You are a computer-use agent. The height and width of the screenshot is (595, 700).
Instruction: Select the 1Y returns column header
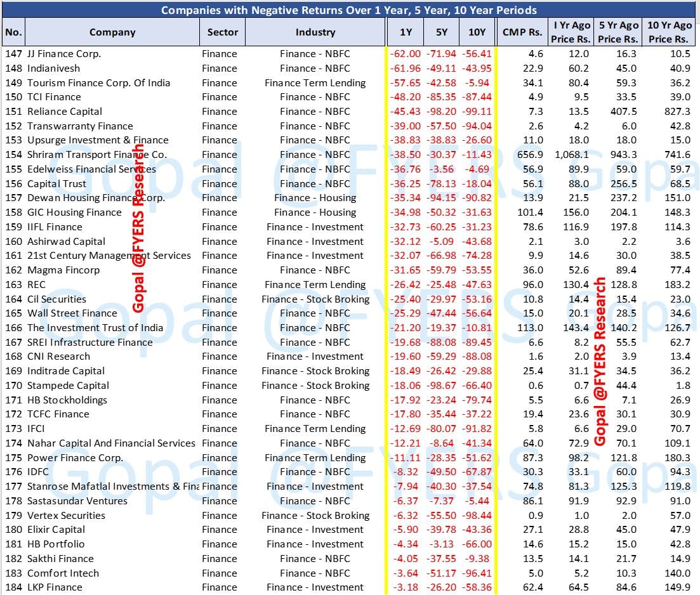pos(406,32)
